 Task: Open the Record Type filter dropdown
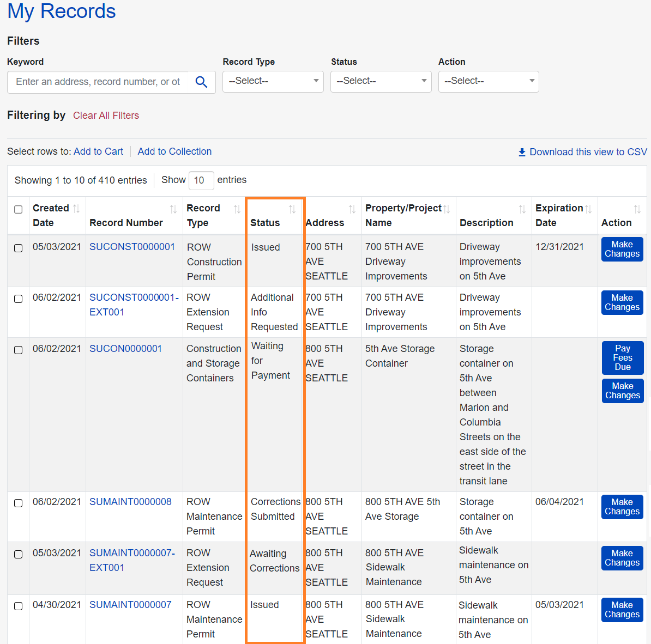(x=273, y=81)
